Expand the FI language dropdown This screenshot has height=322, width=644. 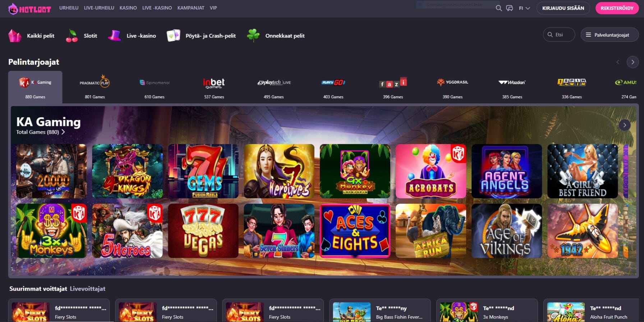pyautogui.click(x=524, y=8)
